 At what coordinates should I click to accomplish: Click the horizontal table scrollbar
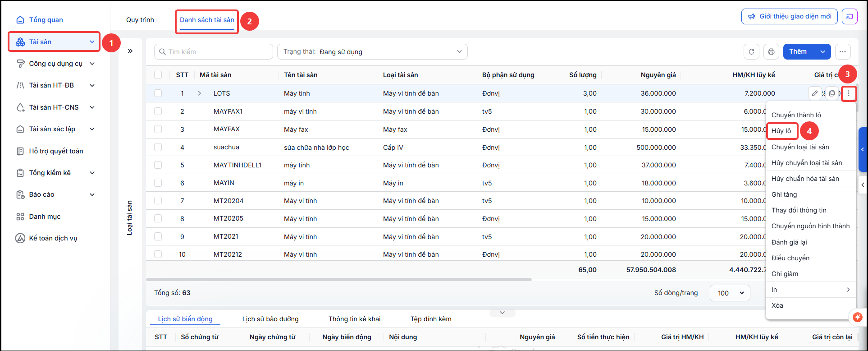point(339,280)
